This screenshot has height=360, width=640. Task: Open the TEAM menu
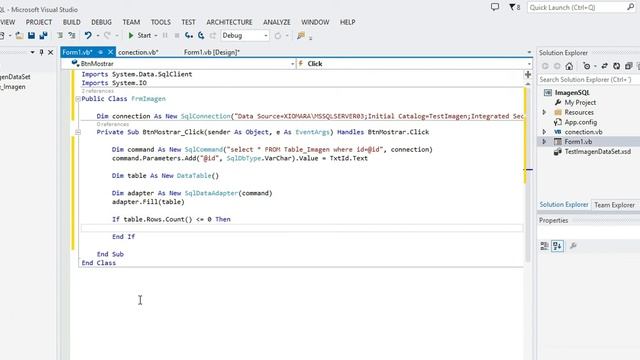[131, 22]
